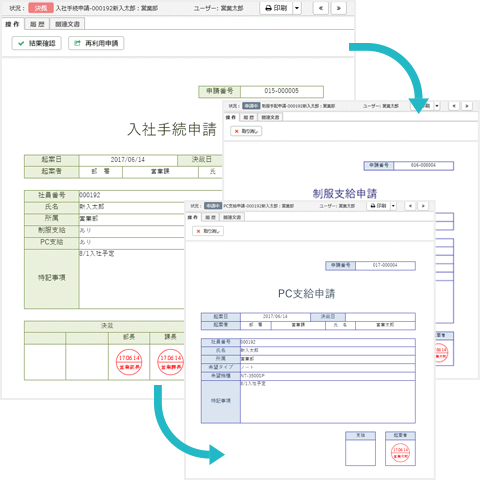Click the 結果確認 button with green checkmark
The height and width of the screenshot is (480, 480).
tap(37, 43)
